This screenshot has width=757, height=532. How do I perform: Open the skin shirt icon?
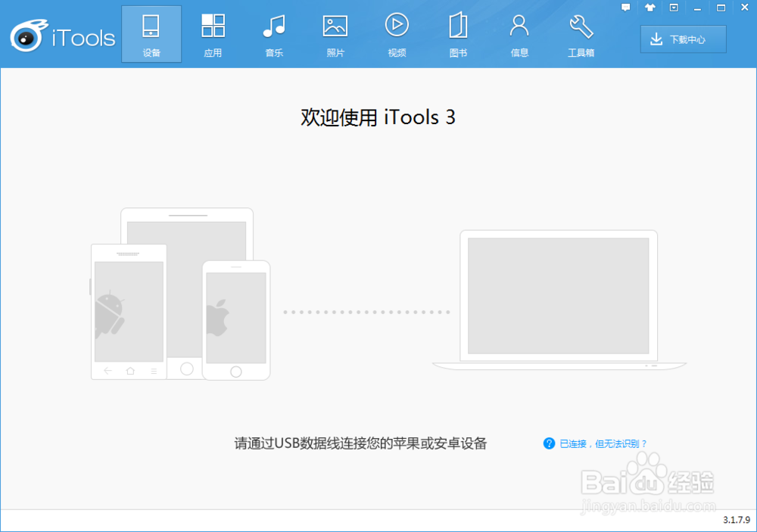click(650, 8)
